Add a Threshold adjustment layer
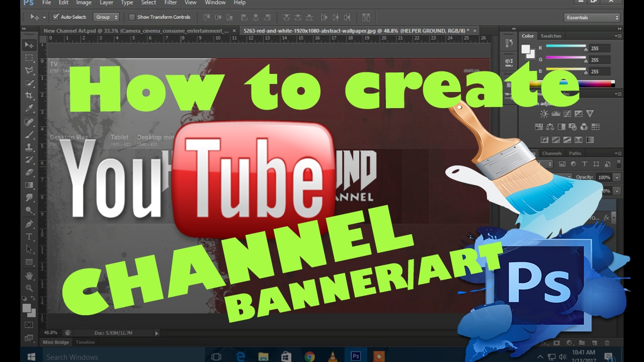 pos(567,140)
